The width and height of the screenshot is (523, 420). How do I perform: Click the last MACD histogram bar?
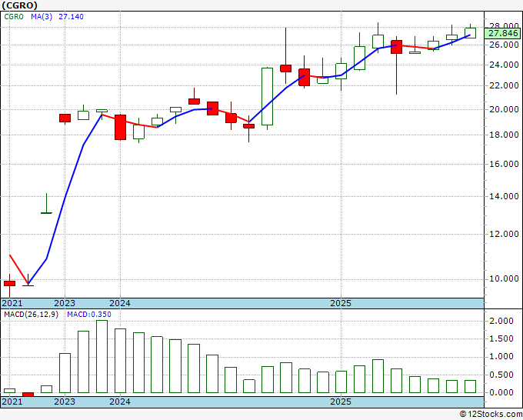click(x=470, y=387)
